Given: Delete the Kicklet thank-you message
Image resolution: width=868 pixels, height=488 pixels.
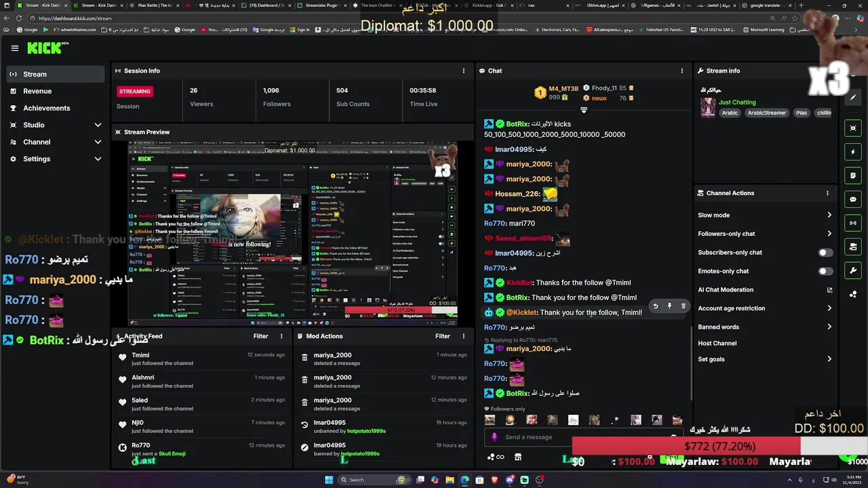Looking at the screenshot, I should point(683,306).
